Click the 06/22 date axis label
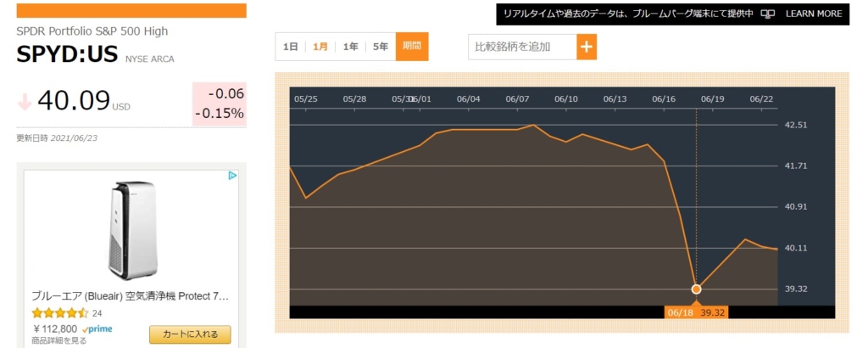Image resolution: width=868 pixels, height=348 pixels. pyautogui.click(x=761, y=99)
